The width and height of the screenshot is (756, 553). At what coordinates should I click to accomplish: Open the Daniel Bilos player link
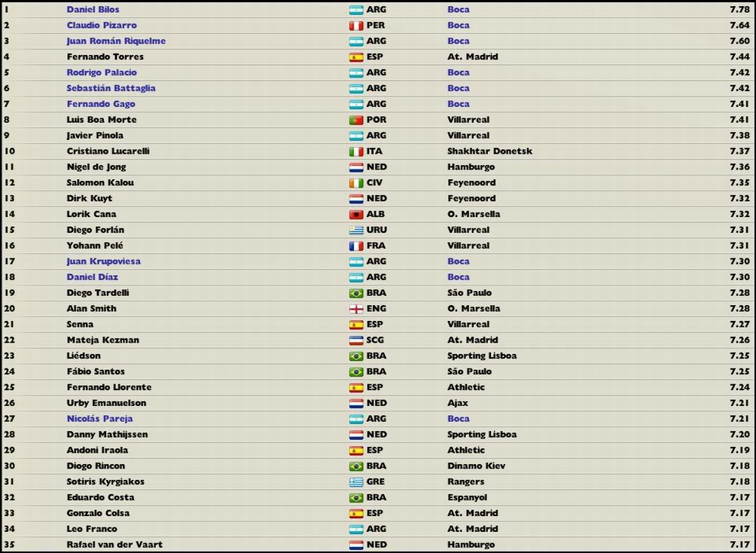click(x=93, y=10)
